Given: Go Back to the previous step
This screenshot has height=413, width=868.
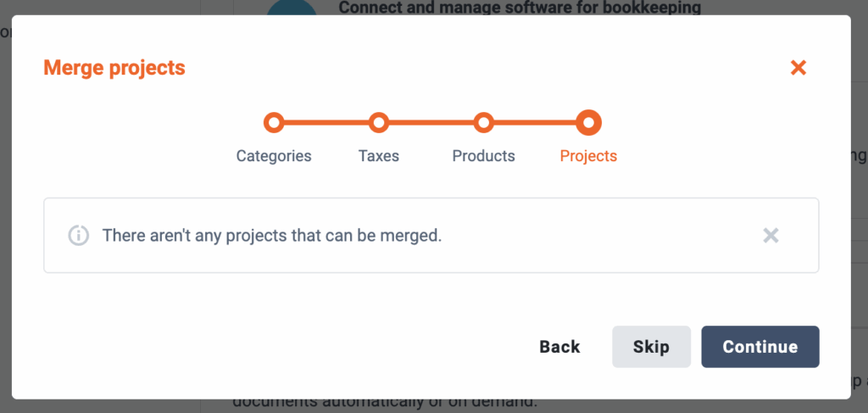Looking at the screenshot, I should tap(559, 347).
